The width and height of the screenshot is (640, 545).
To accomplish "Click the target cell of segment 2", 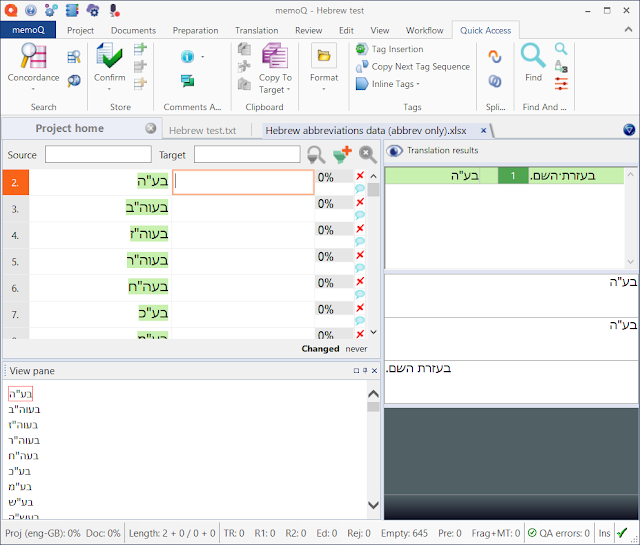I will coord(243,182).
